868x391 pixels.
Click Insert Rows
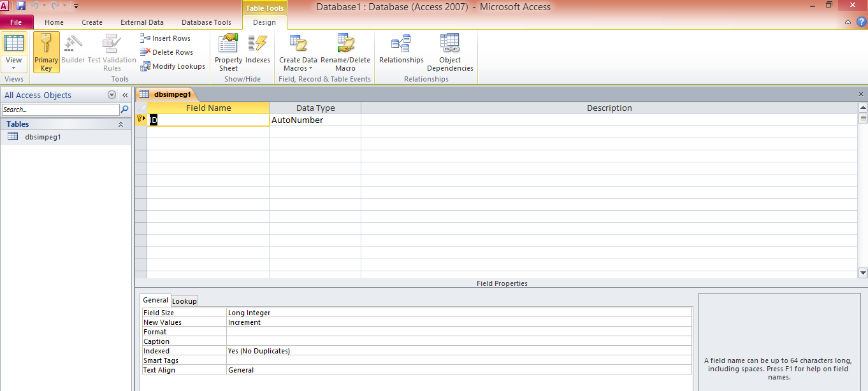tap(166, 38)
